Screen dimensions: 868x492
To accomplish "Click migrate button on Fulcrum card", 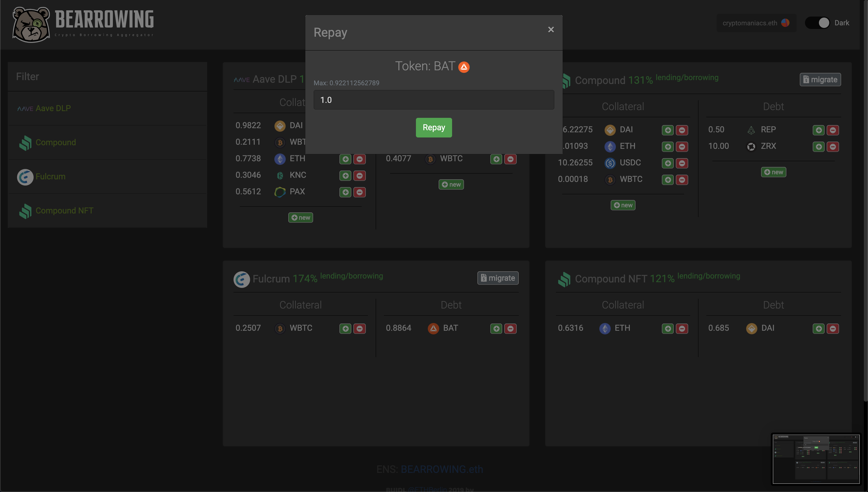I will pos(498,278).
